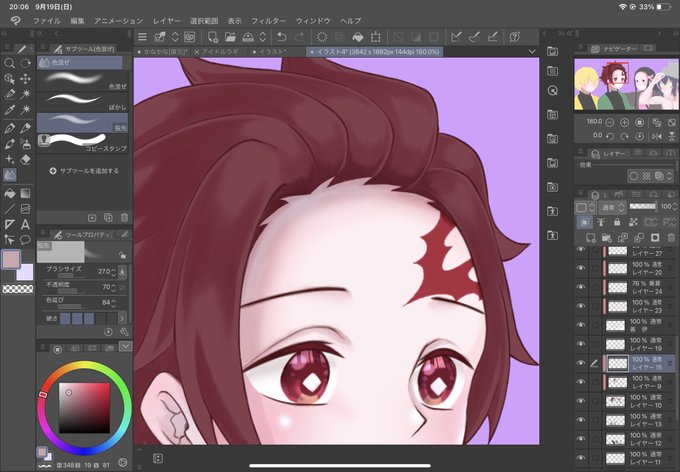Click the Redo arrow in command bar
The image size is (680, 472).
click(x=299, y=37)
